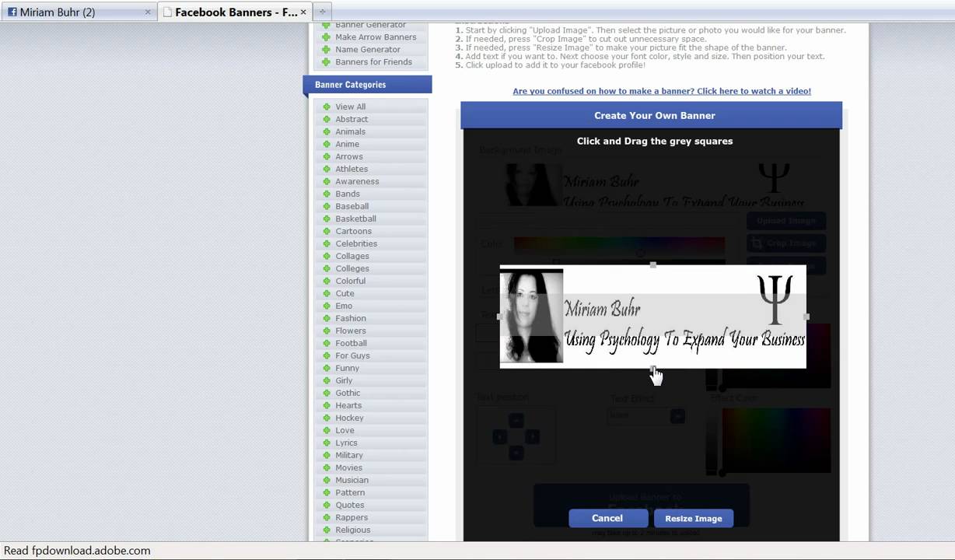This screenshot has height=560, width=955.
Task: Select the Movies category
Action: [349, 467]
